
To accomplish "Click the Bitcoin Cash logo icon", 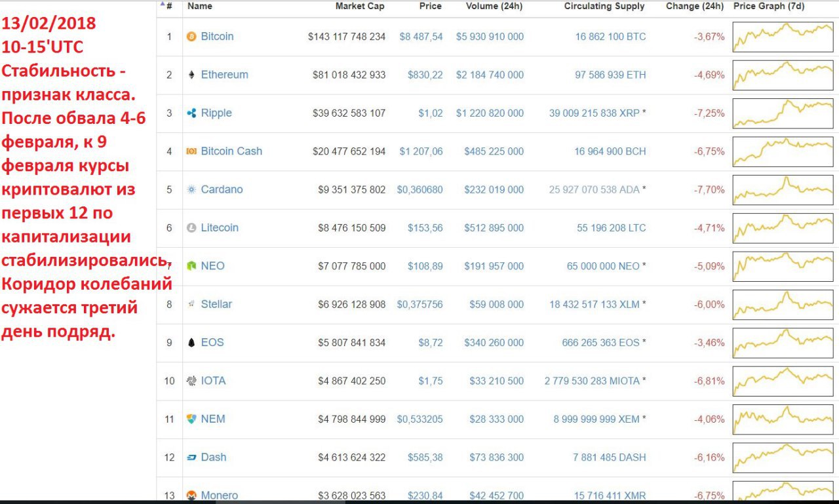I will (x=191, y=151).
